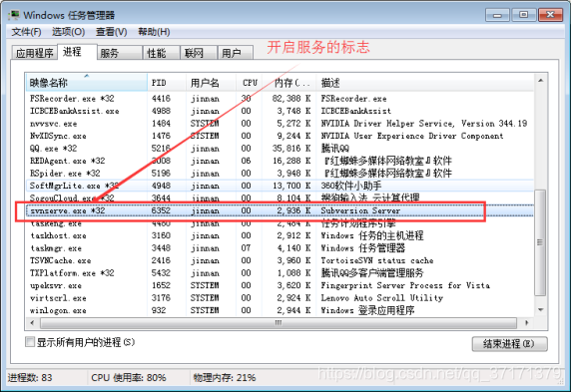571x392 pixels.
Task: Switch to the 性能 tab
Action: [x=161, y=53]
